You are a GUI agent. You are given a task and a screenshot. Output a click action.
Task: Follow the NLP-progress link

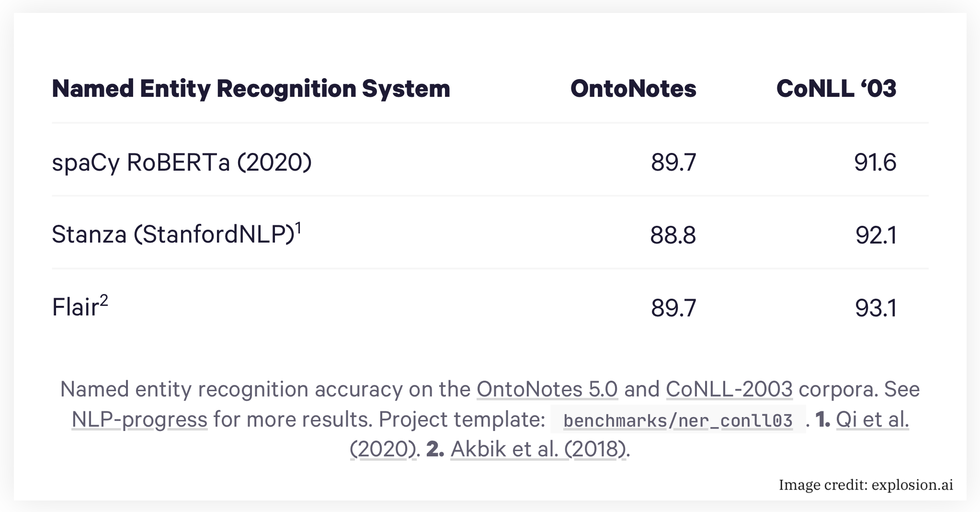[x=139, y=419]
